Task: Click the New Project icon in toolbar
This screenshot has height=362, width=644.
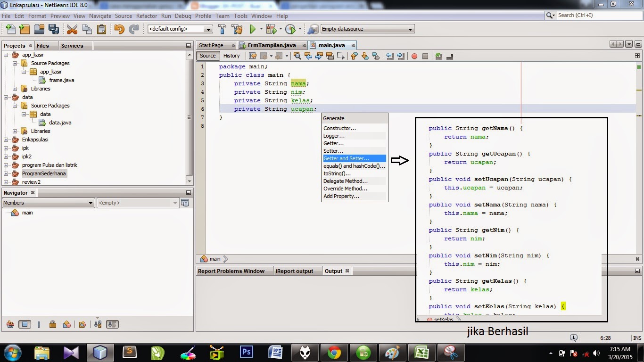Action: pyautogui.click(x=25, y=29)
